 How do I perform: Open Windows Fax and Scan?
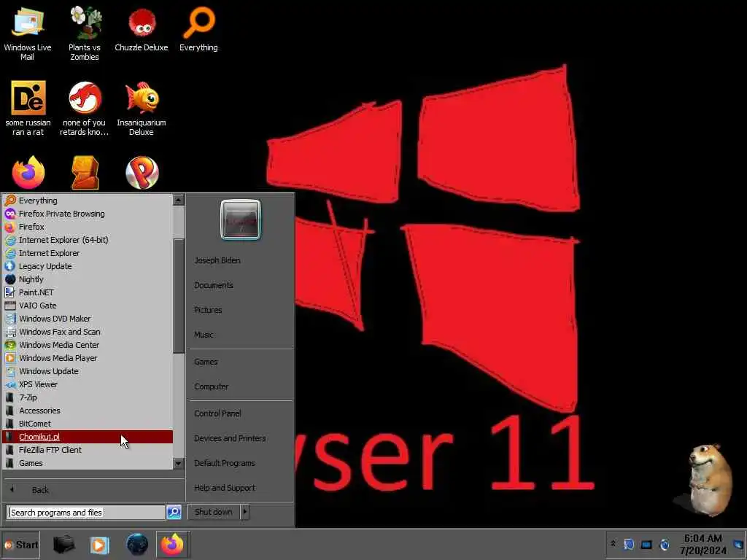click(x=88, y=332)
